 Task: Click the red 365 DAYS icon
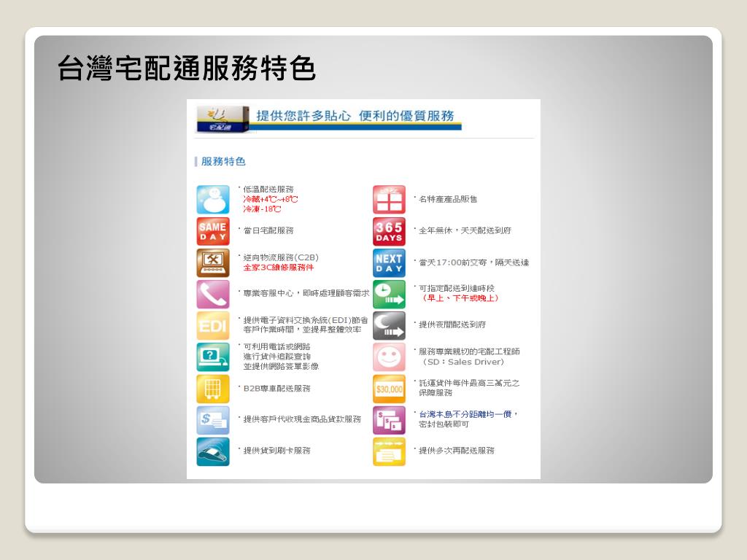390,231
